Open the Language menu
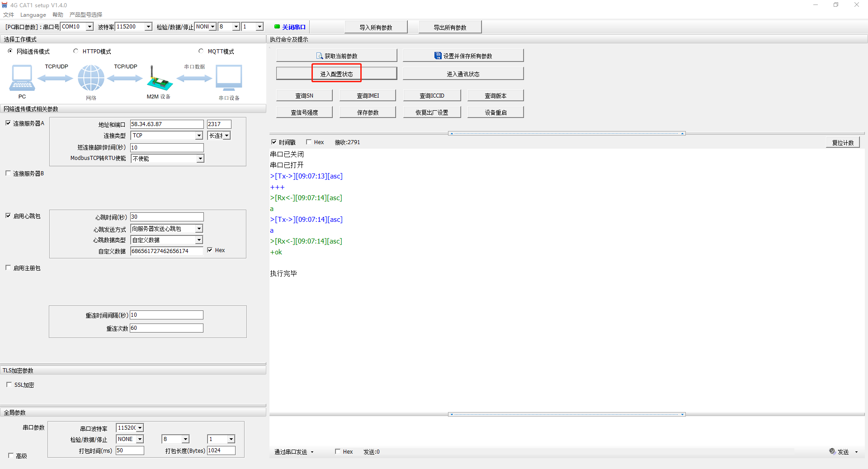This screenshot has width=868, height=469. click(33, 15)
